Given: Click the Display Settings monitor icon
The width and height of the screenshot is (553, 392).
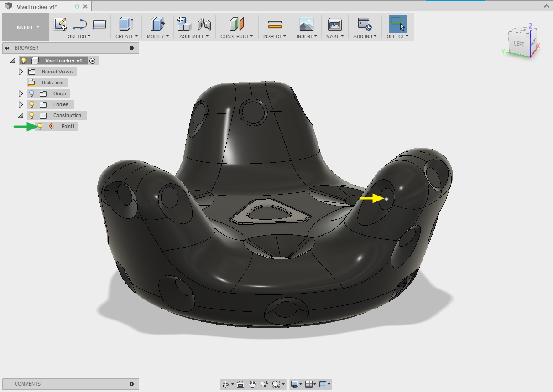Looking at the screenshot, I should coord(295,384).
